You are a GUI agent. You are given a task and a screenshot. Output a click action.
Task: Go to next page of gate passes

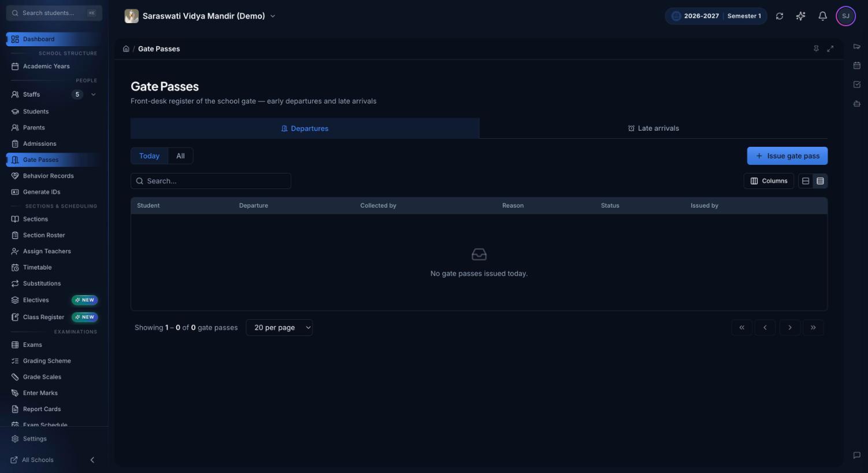point(790,327)
